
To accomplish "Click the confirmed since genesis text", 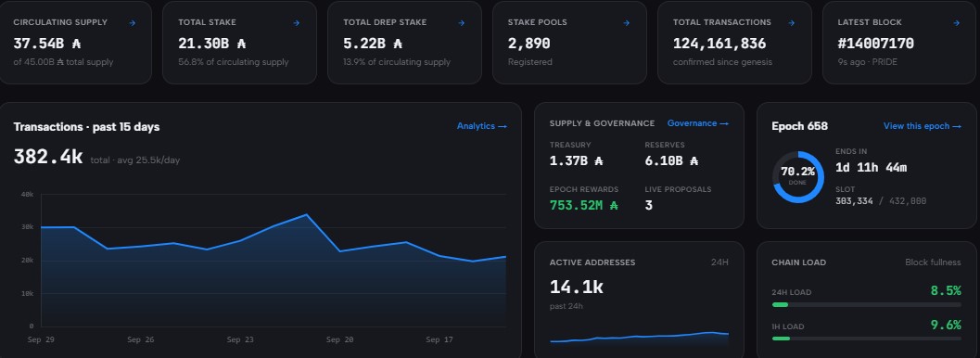I will 722,62.
